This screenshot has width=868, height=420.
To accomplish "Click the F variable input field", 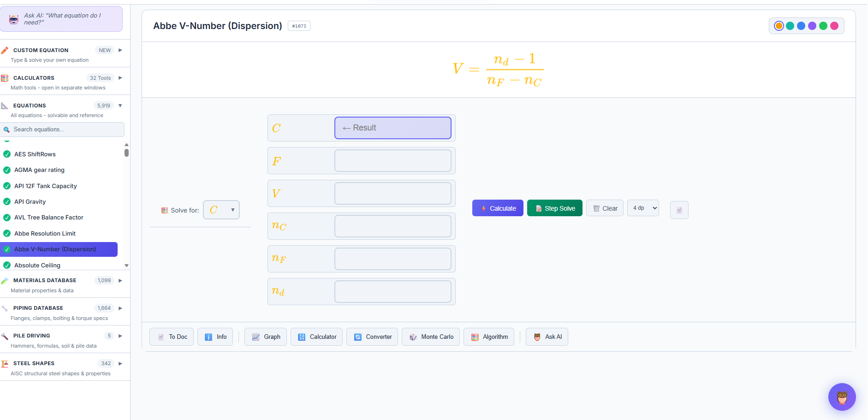I will tap(393, 160).
